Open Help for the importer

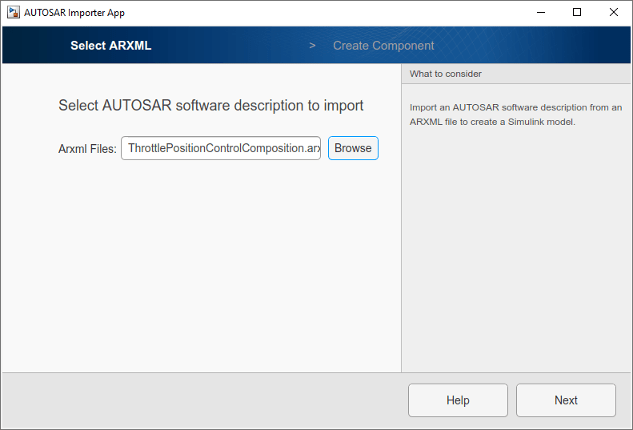tap(458, 400)
